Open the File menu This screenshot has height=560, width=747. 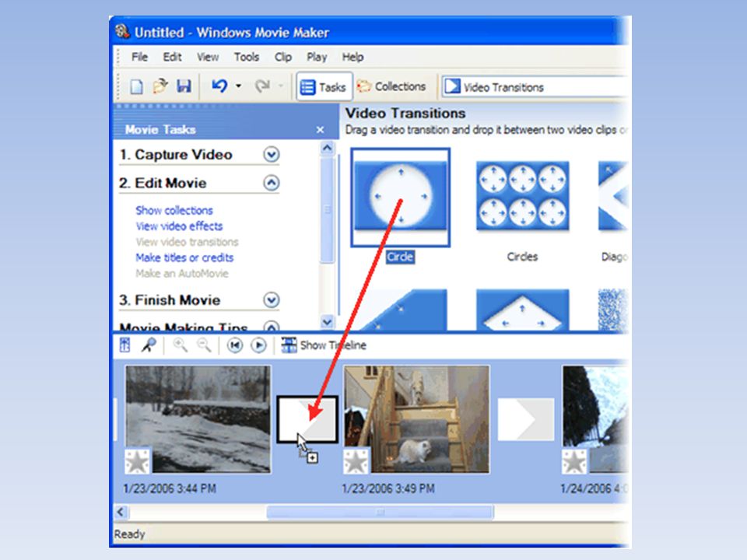139,57
